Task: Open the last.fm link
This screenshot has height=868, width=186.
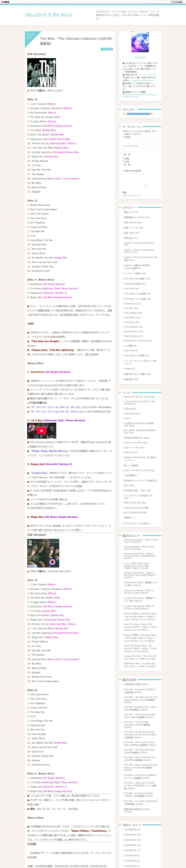Action: click(128, 418)
